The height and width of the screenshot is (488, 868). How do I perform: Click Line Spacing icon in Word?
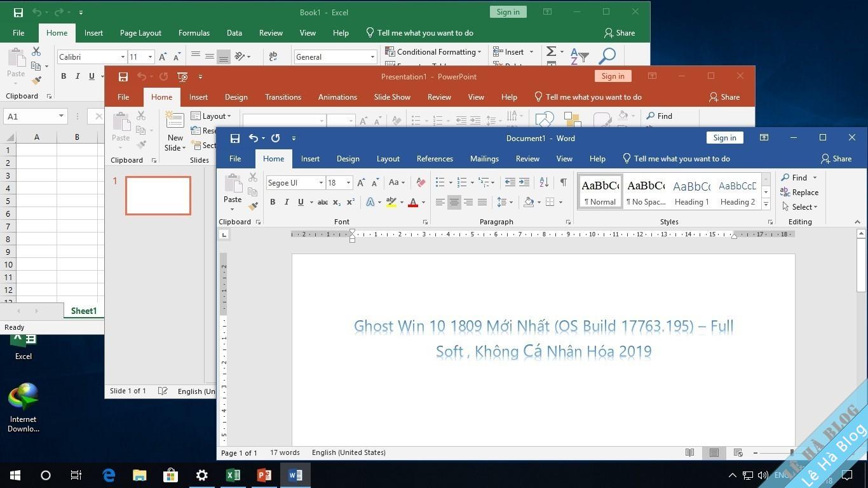coord(502,202)
